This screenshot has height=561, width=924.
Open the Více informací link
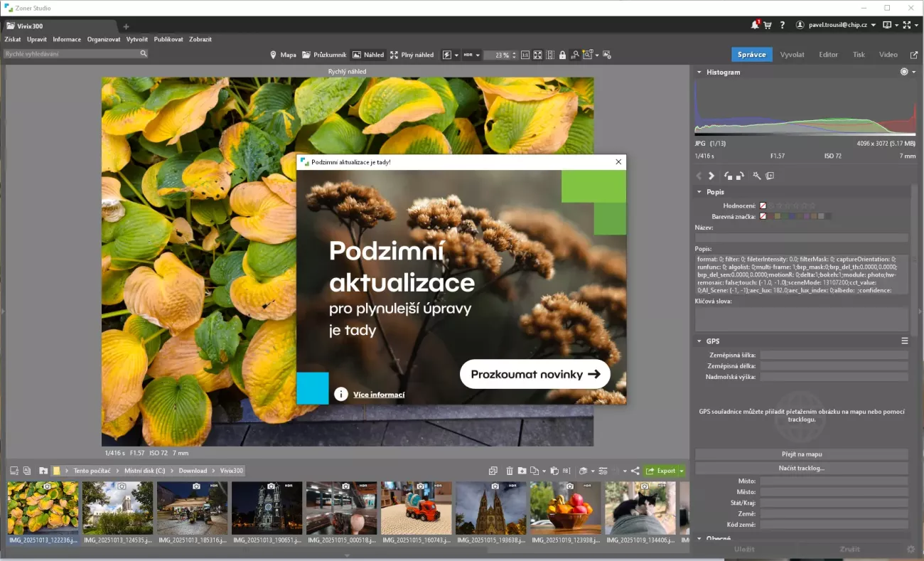click(x=379, y=395)
